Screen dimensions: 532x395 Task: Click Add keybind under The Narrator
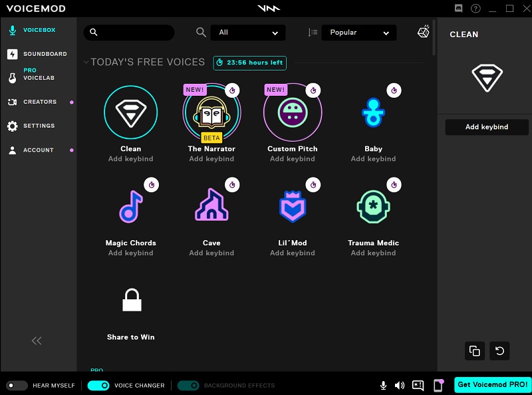coord(211,159)
